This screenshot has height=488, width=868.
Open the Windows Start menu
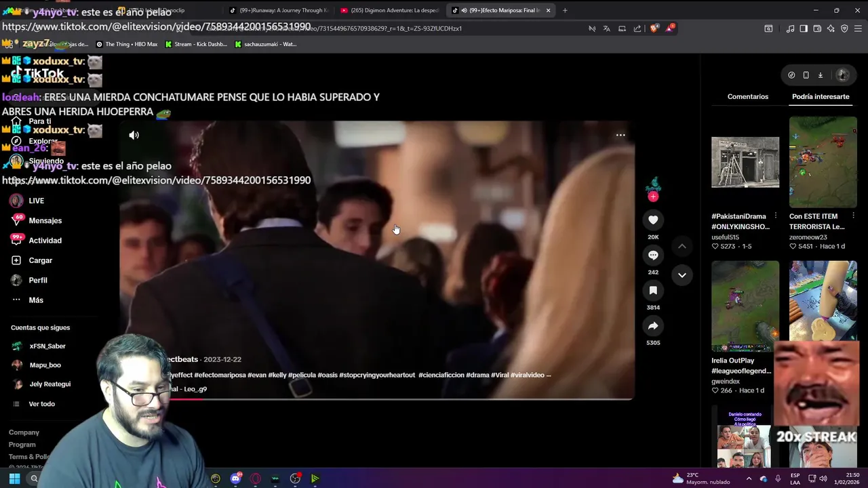(x=14, y=479)
